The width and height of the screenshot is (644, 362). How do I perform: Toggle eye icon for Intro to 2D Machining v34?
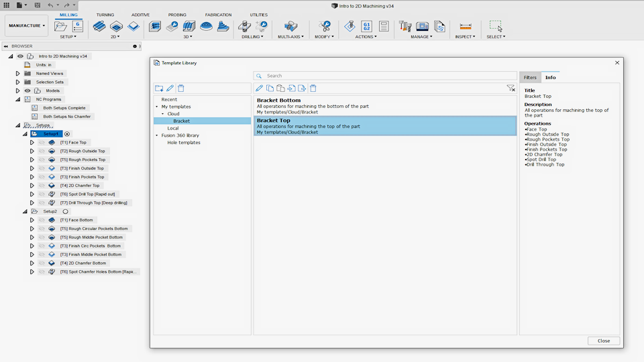point(20,56)
